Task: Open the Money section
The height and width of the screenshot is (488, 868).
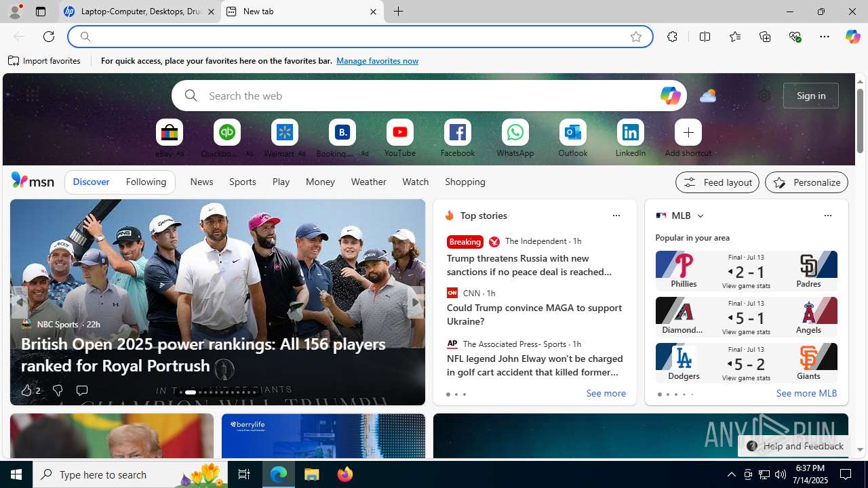Action: tap(320, 182)
